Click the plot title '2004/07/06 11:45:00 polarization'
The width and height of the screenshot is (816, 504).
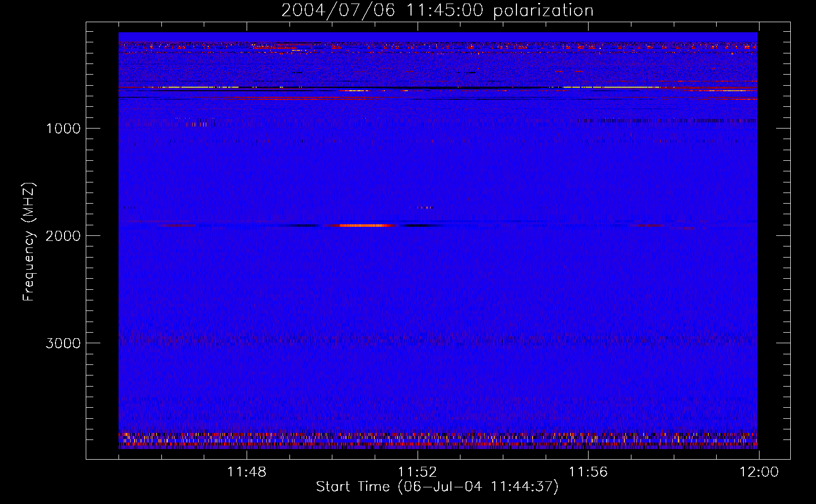click(x=437, y=11)
